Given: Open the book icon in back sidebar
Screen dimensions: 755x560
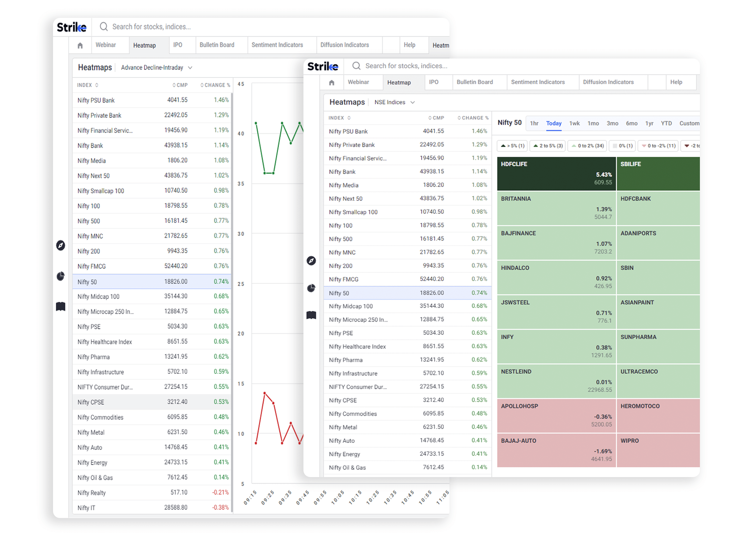Looking at the screenshot, I should coord(61,306).
